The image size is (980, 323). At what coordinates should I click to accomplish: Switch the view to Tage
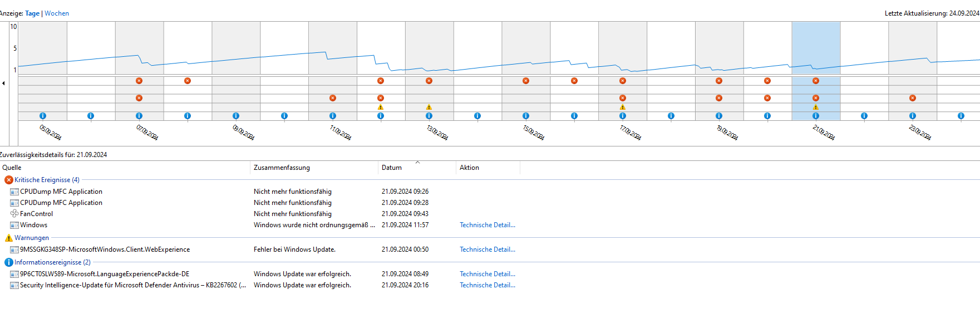pos(32,13)
